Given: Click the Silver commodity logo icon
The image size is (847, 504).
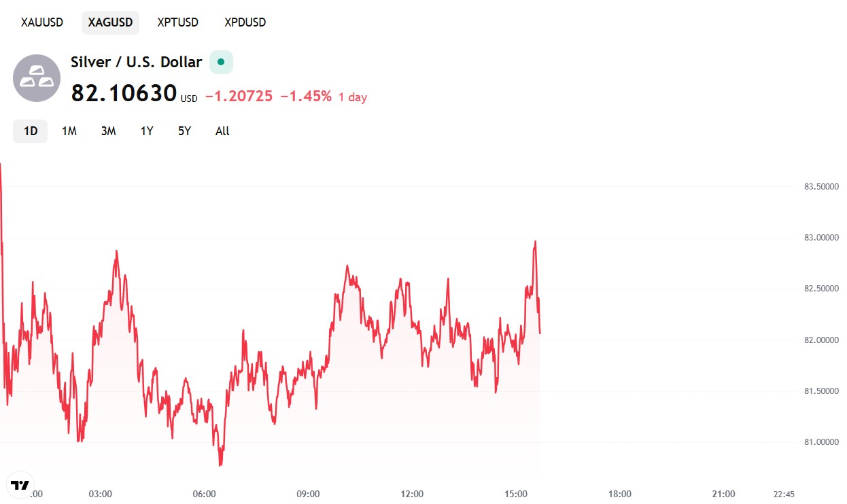Looking at the screenshot, I should (x=36, y=78).
